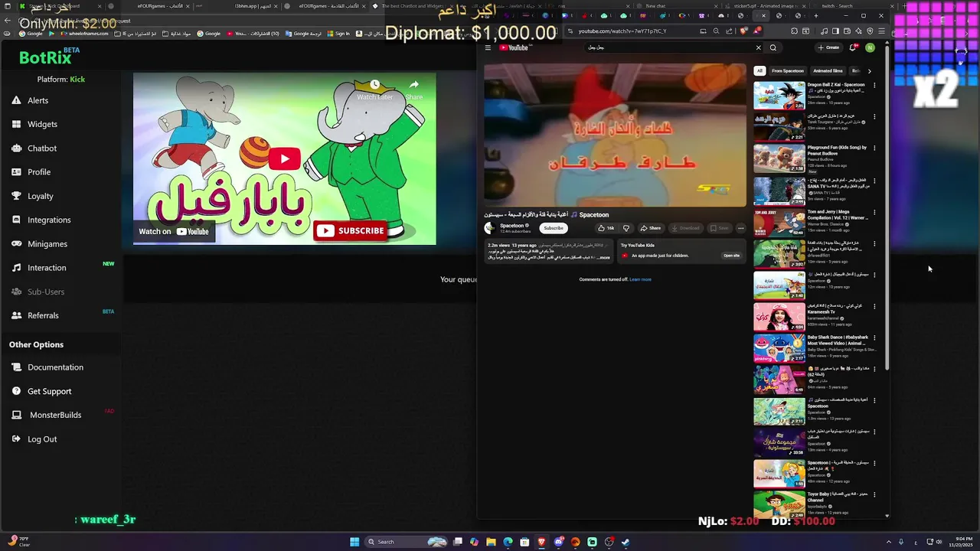Open Discord from the taskbar
The image size is (980, 551).
558,542
